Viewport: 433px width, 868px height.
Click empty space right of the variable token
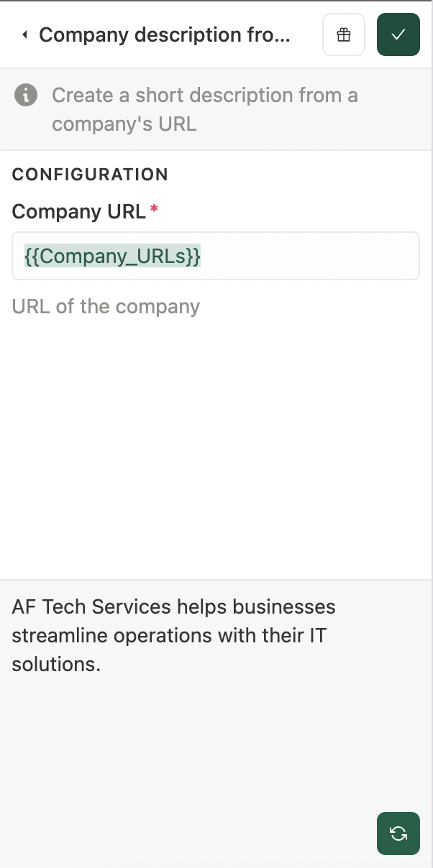pos(309,256)
